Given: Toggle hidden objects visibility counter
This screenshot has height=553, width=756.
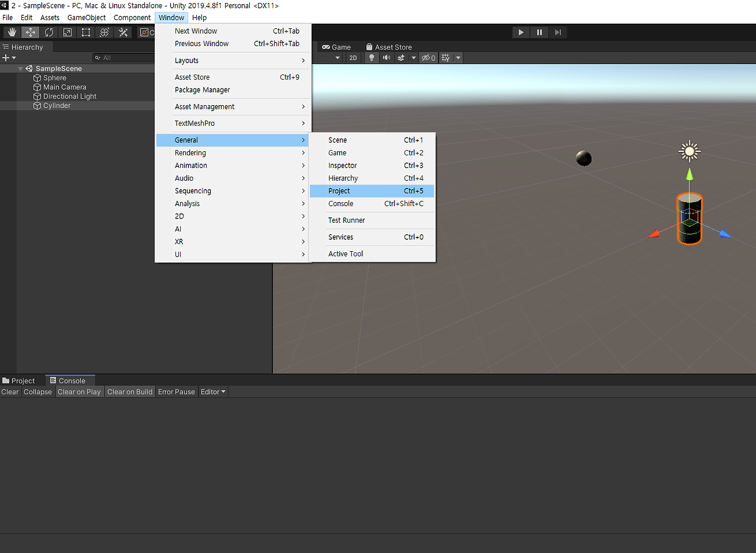Looking at the screenshot, I should (x=428, y=58).
